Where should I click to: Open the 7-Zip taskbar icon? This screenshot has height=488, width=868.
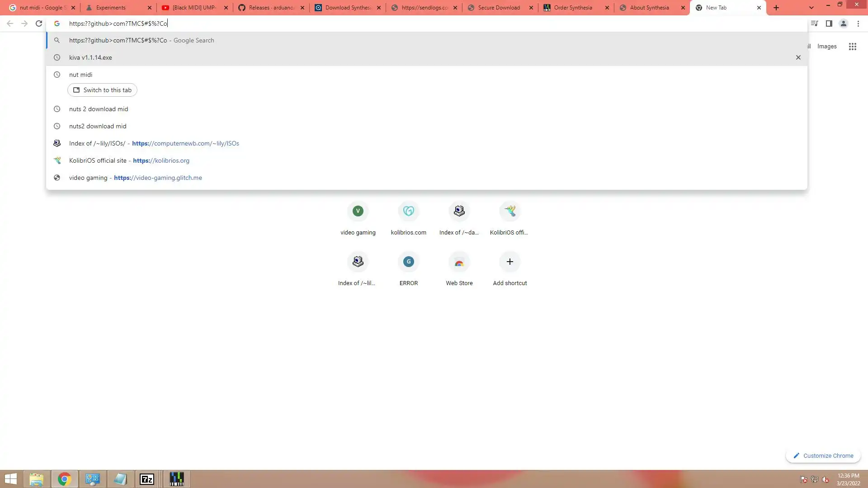147,479
